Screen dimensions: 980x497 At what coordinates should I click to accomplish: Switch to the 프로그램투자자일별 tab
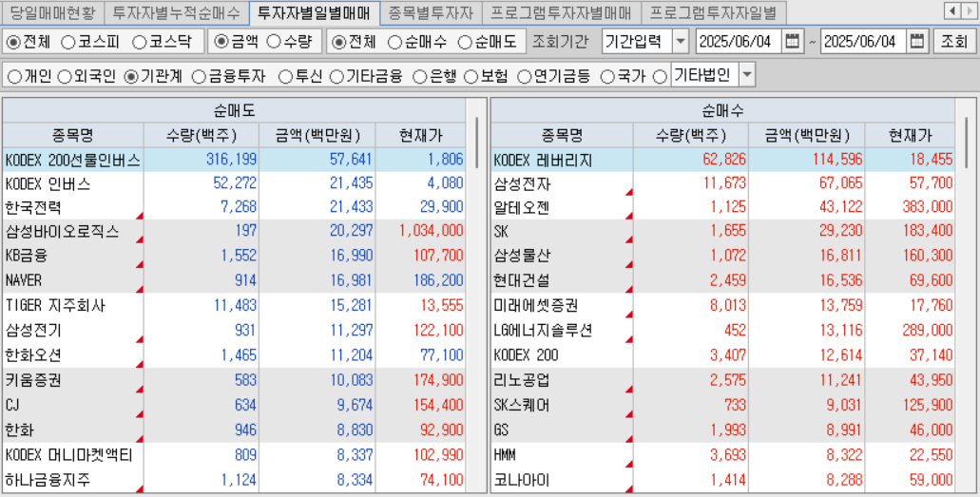click(x=713, y=11)
